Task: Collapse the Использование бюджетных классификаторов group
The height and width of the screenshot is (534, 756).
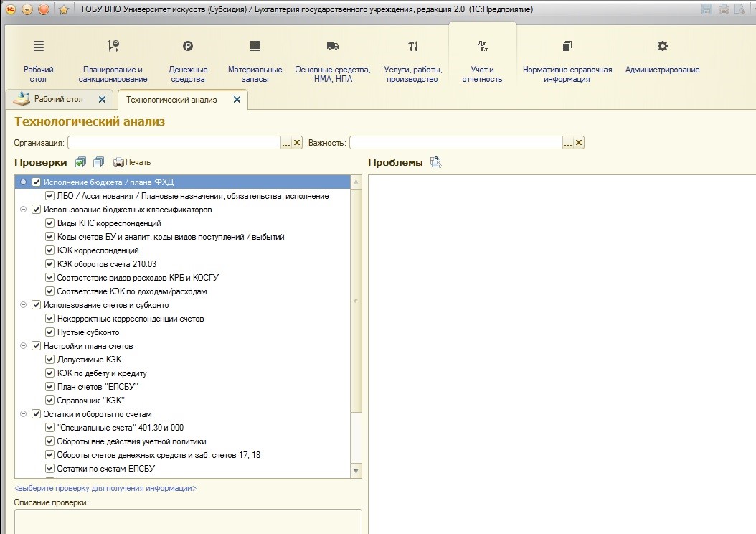Action: 24,210
